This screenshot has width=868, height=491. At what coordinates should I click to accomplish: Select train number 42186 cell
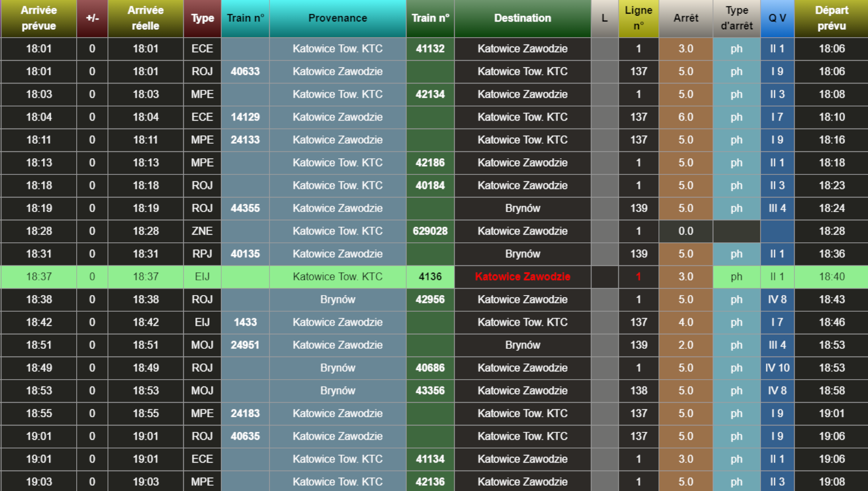(430, 163)
